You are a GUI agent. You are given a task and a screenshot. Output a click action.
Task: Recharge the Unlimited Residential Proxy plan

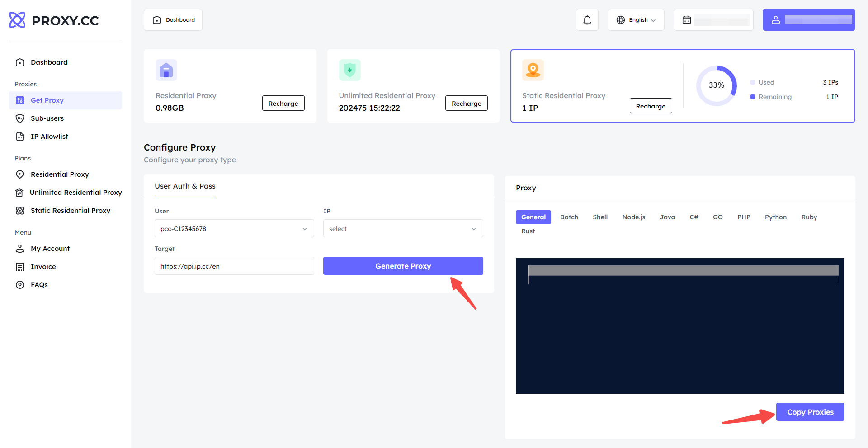pos(467,103)
